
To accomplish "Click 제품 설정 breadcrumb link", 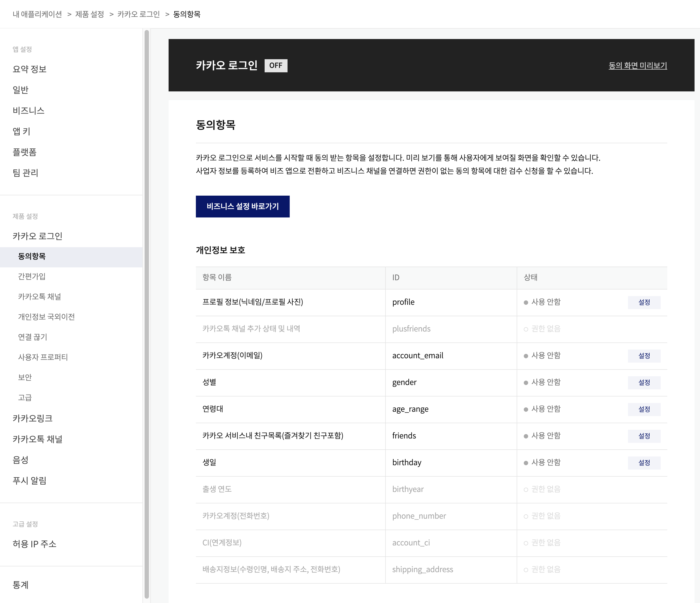I will click(x=89, y=14).
